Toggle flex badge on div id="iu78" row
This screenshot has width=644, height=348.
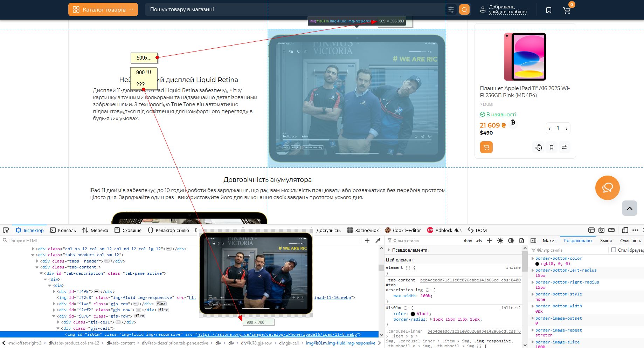click(x=140, y=316)
